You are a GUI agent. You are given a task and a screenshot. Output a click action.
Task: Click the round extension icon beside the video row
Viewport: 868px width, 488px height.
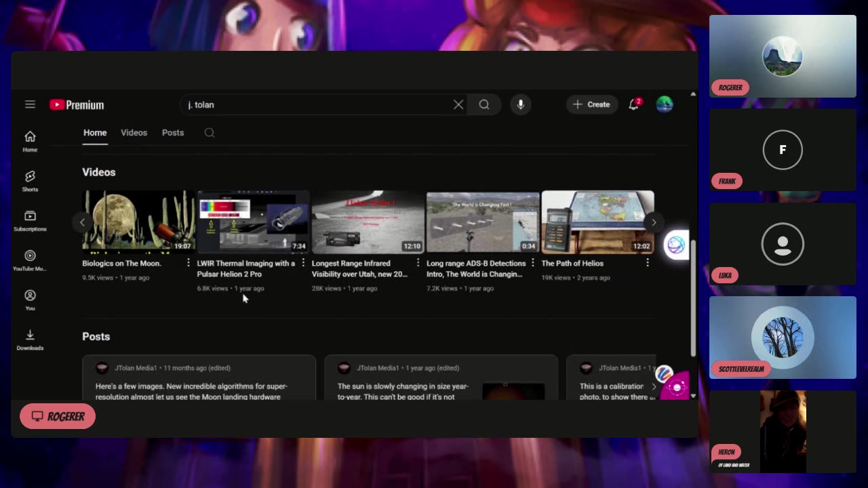point(676,245)
